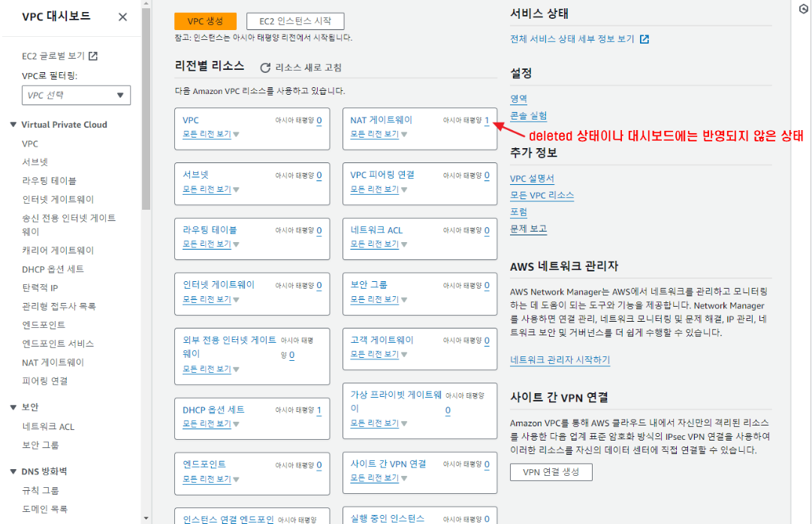Click the EC2 글로벌 보기 link
812x524 pixels.
(53, 56)
